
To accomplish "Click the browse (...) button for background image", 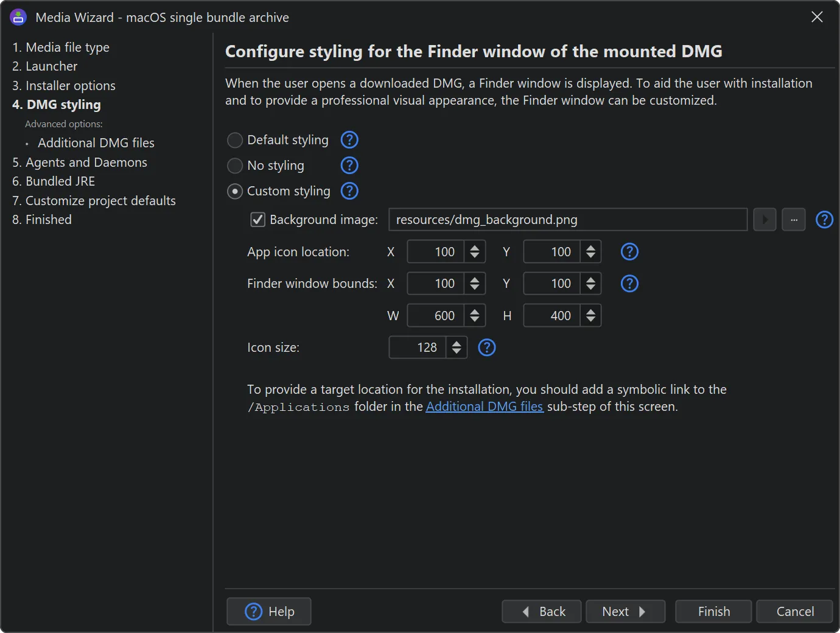I will [x=794, y=220].
